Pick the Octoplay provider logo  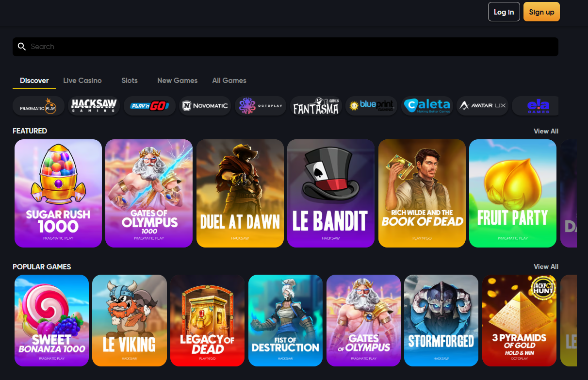[x=261, y=106]
